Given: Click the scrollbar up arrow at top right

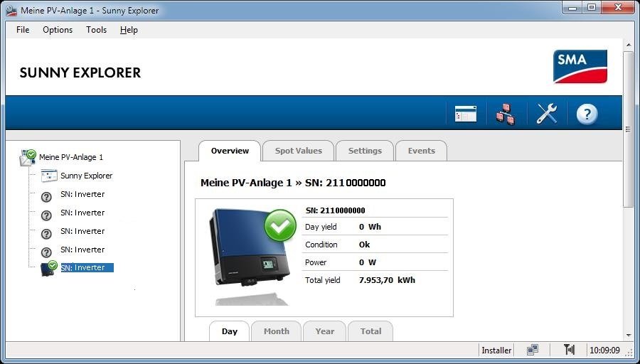Looking at the screenshot, I should [x=629, y=44].
